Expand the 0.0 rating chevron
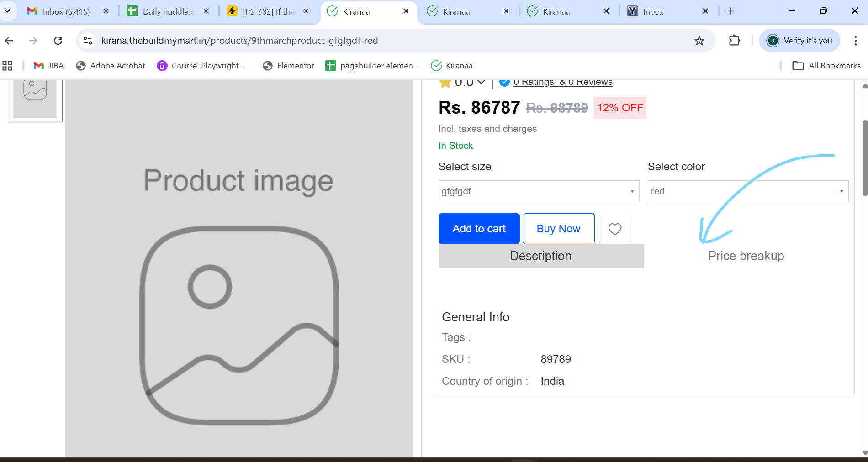This screenshot has height=462, width=868. click(481, 82)
